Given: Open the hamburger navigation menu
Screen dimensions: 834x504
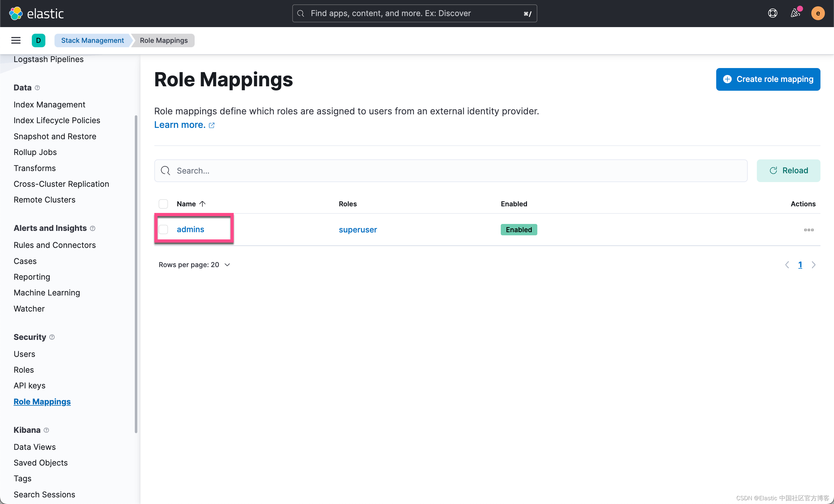Looking at the screenshot, I should (16, 40).
